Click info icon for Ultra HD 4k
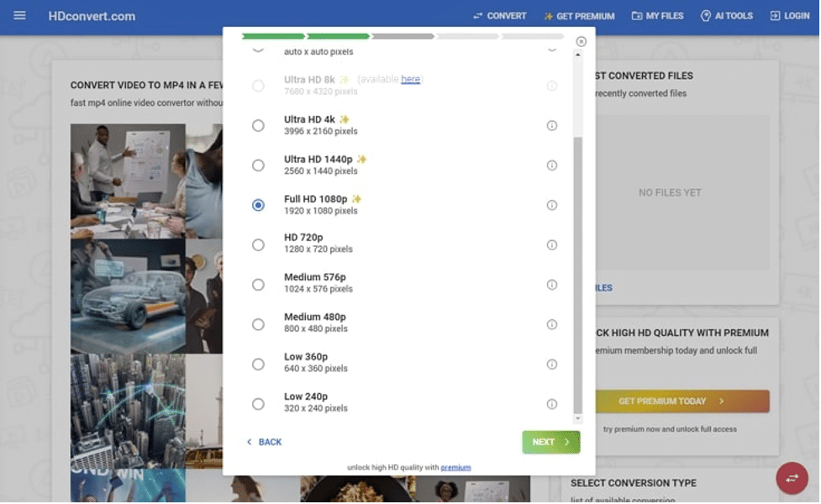This screenshot has width=821, height=504. point(552,125)
